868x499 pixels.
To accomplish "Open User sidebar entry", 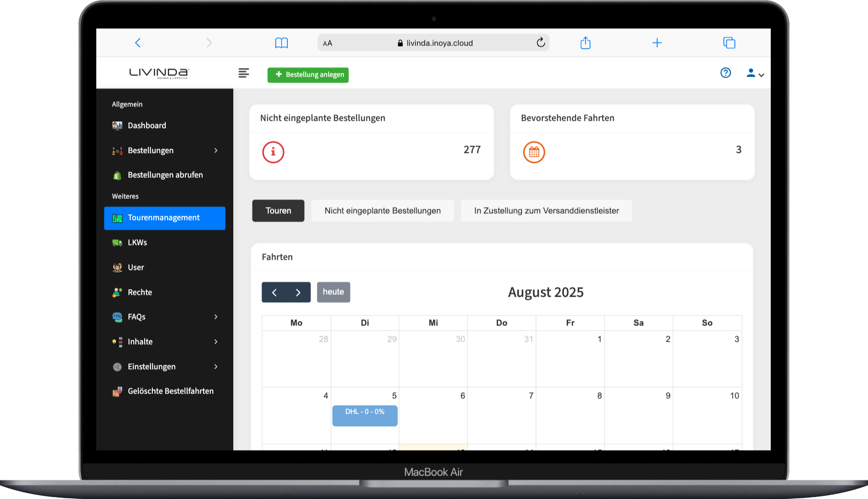I will click(x=164, y=267).
